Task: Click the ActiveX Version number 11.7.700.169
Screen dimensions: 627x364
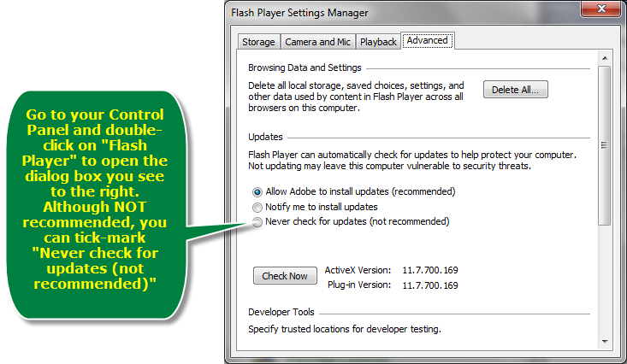Action: pyautogui.click(x=430, y=271)
